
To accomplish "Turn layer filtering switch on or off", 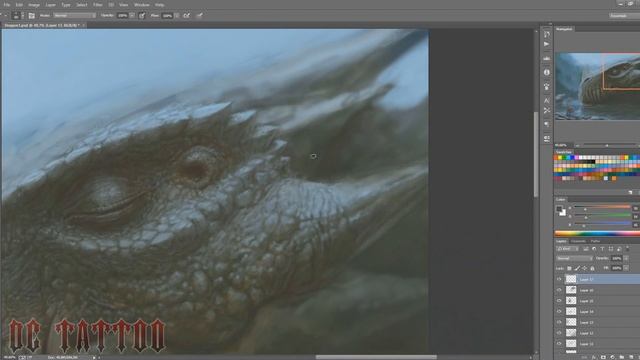I will click(627, 249).
